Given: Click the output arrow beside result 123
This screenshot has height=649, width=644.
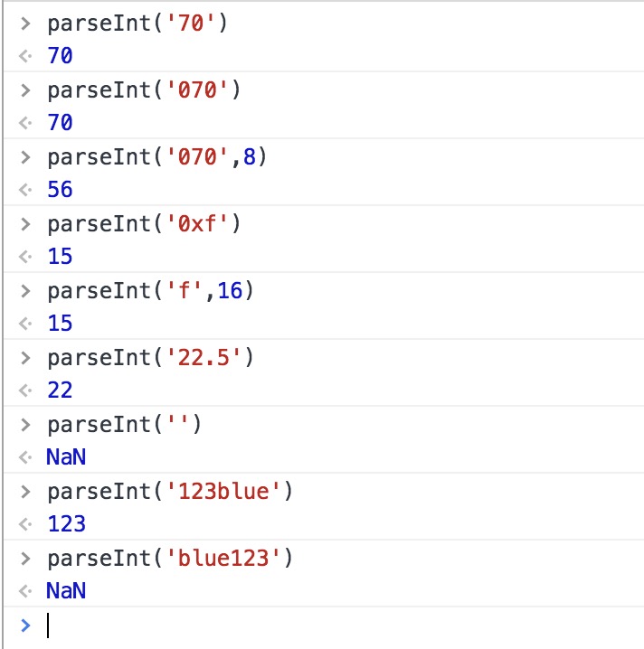Looking at the screenshot, I should (x=25, y=525).
